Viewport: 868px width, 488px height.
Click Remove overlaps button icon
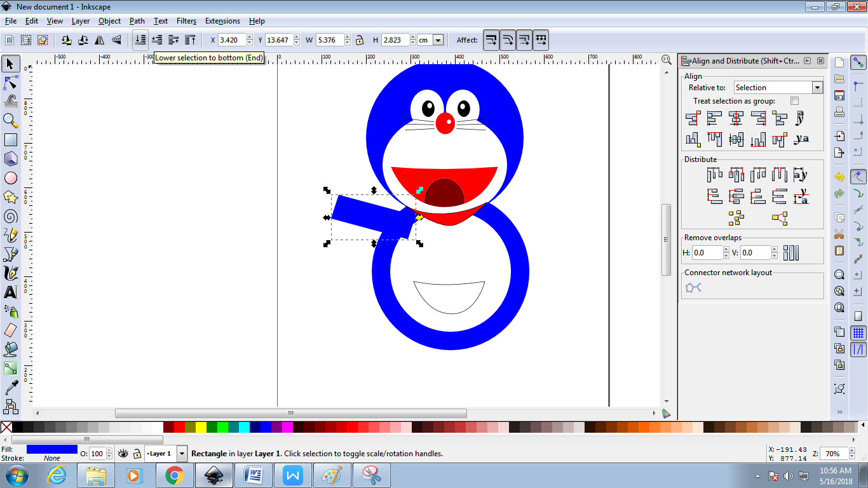790,253
